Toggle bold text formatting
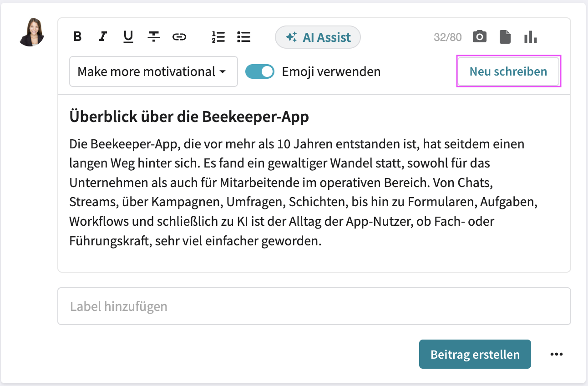The height and width of the screenshot is (386, 588). 77,37
